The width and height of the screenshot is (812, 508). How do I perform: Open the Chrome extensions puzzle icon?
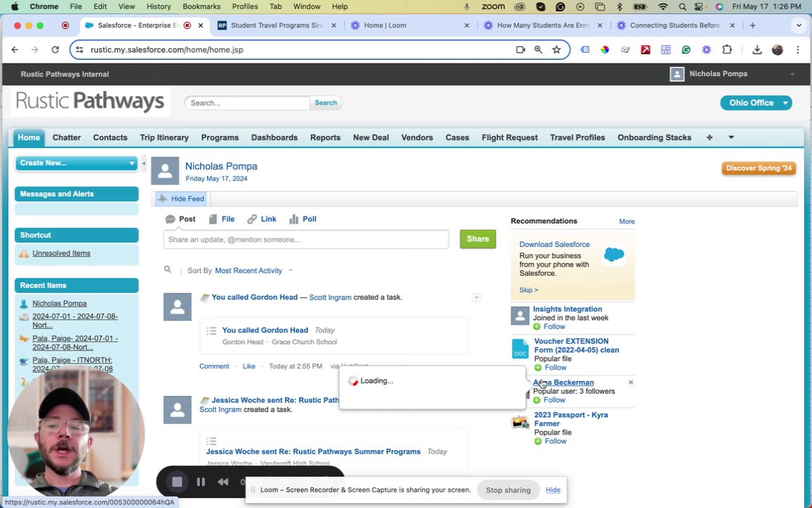pyautogui.click(x=727, y=50)
